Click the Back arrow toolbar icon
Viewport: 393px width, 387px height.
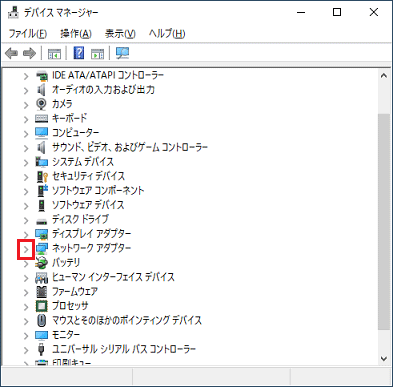pyautogui.click(x=12, y=53)
